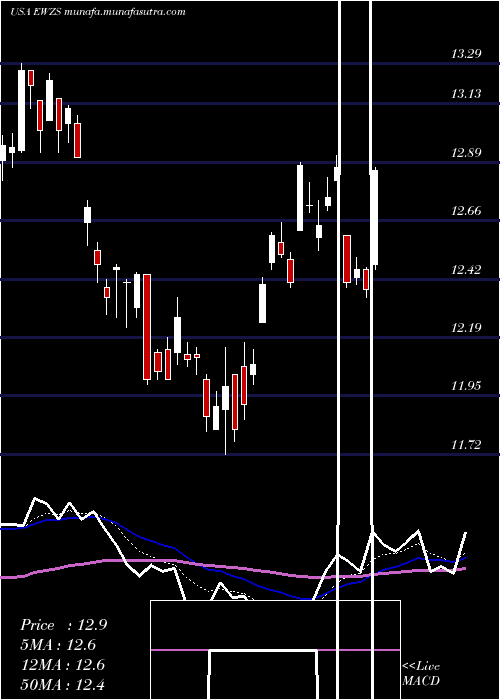
Task: Click the 11.95 price axis label
Action: (x=466, y=386)
